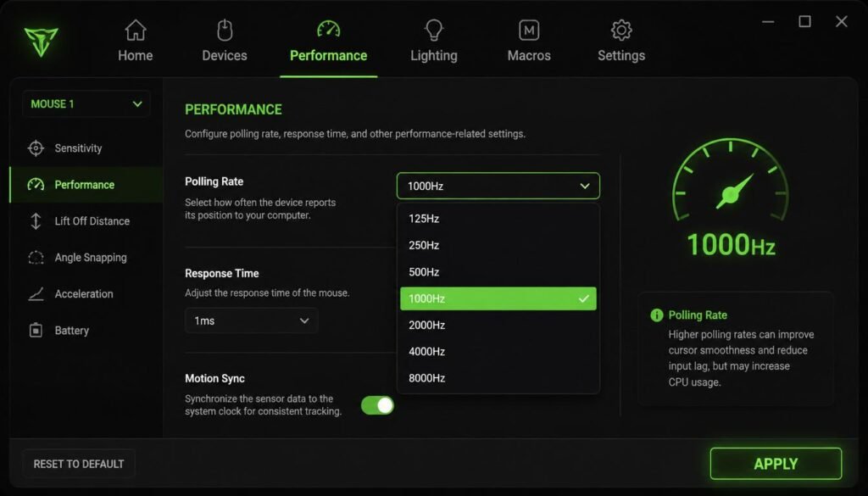Viewport: 868px width, 496px height.
Task: Click the Home house icon
Action: [135, 31]
